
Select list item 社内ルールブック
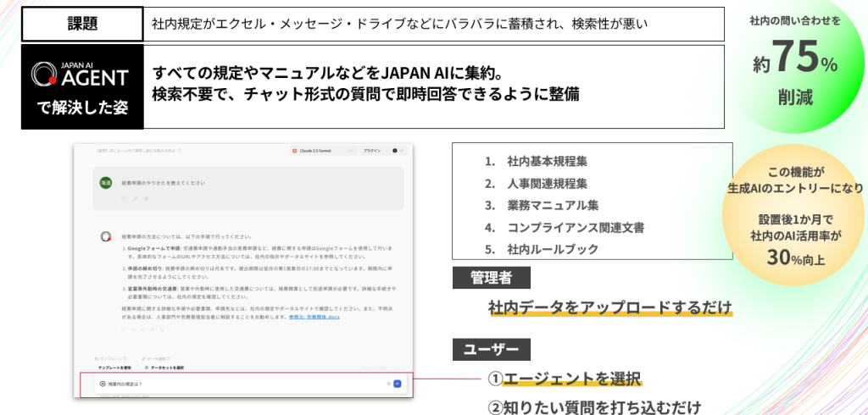(x=553, y=250)
